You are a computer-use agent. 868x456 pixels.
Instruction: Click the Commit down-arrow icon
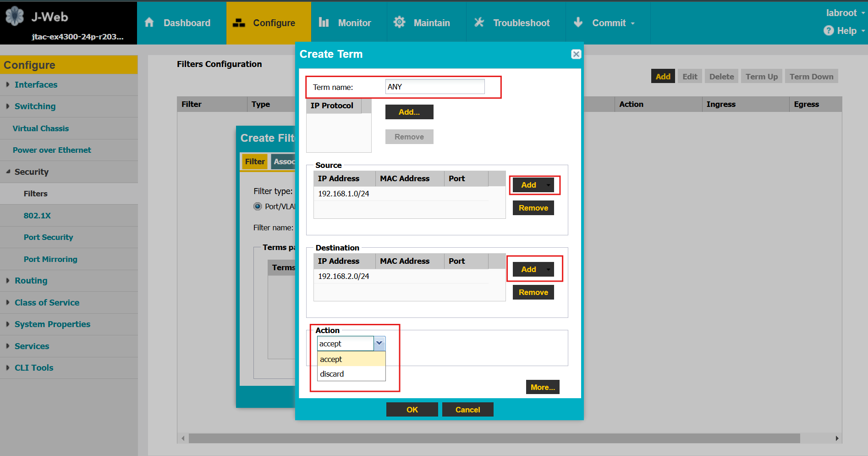click(x=578, y=22)
